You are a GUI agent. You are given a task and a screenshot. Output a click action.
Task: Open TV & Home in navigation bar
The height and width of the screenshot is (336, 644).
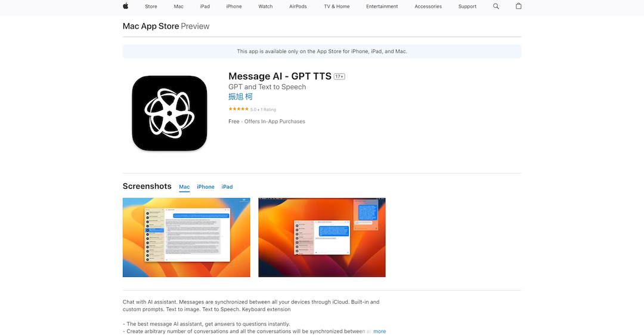click(336, 7)
